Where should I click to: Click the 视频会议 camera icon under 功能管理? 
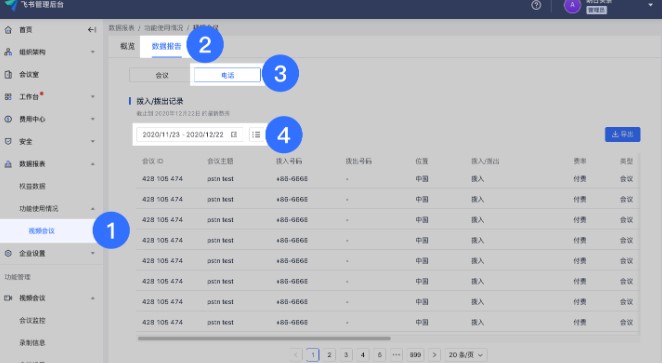[8, 298]
